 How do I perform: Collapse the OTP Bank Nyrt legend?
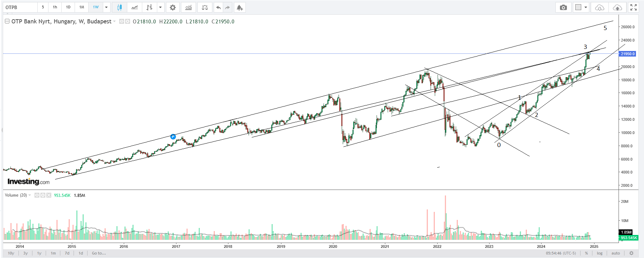pyautogui.click(x=7, y=21)
